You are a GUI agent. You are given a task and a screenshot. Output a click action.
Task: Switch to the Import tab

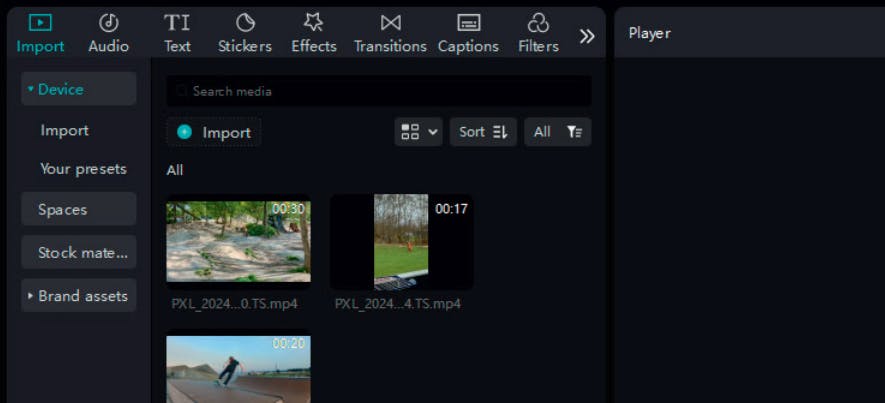click(x=40, y=33)
